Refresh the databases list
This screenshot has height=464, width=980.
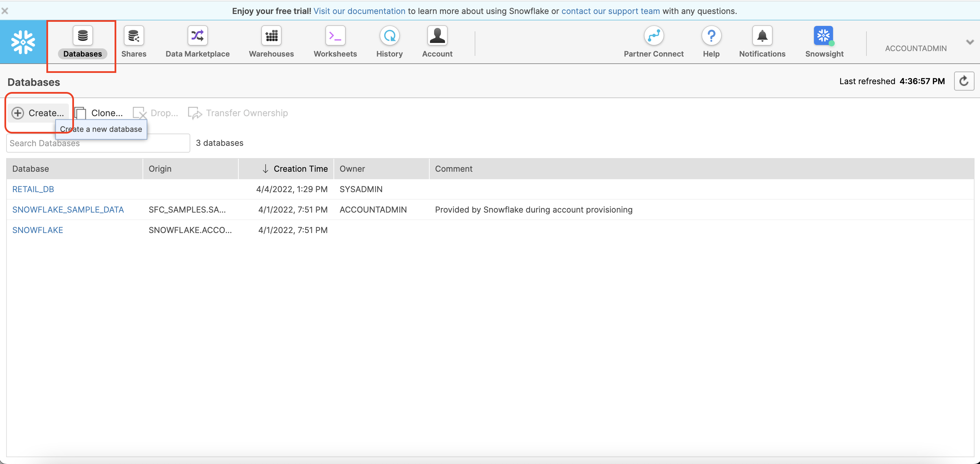964,81
